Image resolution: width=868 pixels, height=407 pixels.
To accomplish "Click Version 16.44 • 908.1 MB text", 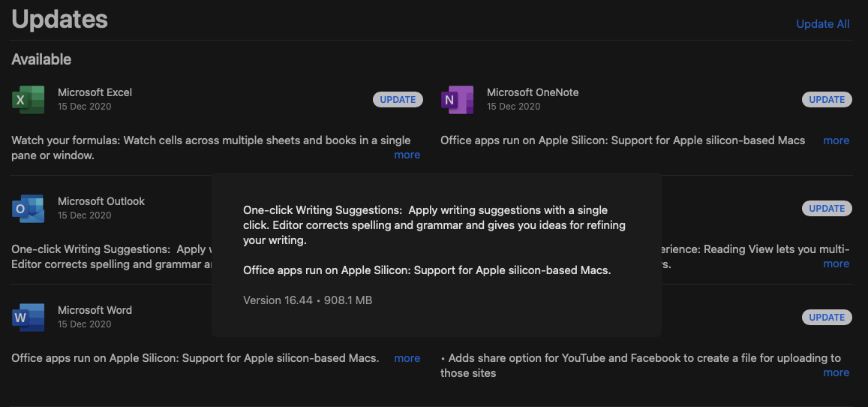I will pos(308,300).
